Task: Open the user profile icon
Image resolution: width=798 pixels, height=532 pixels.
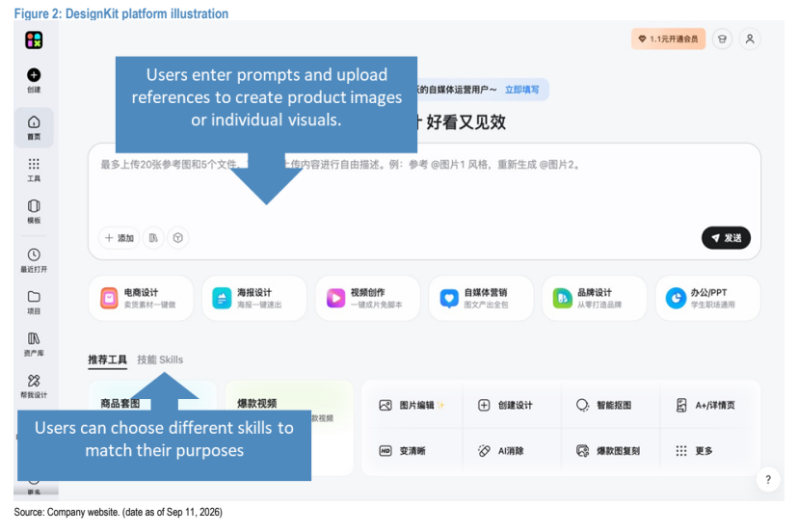Action: pyautogui.click(x=750, y=39)
